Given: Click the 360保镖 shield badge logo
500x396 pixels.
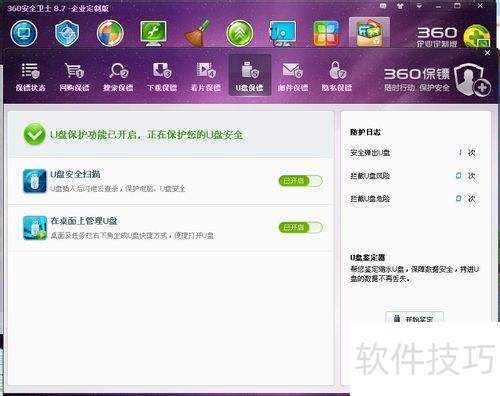Looking at the screenshot, I should tap(472, 79).
